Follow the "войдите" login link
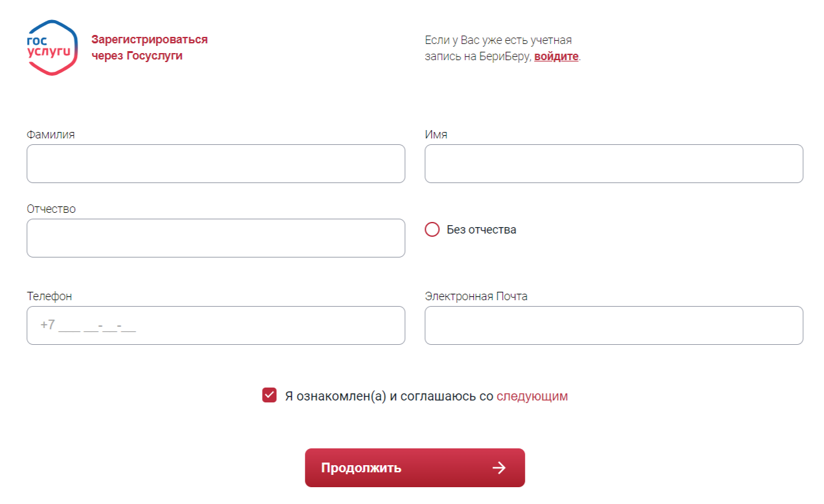Image resolution: width=824 pixels, height=504 pixels. pyautogui.click(x=556, y=56)
